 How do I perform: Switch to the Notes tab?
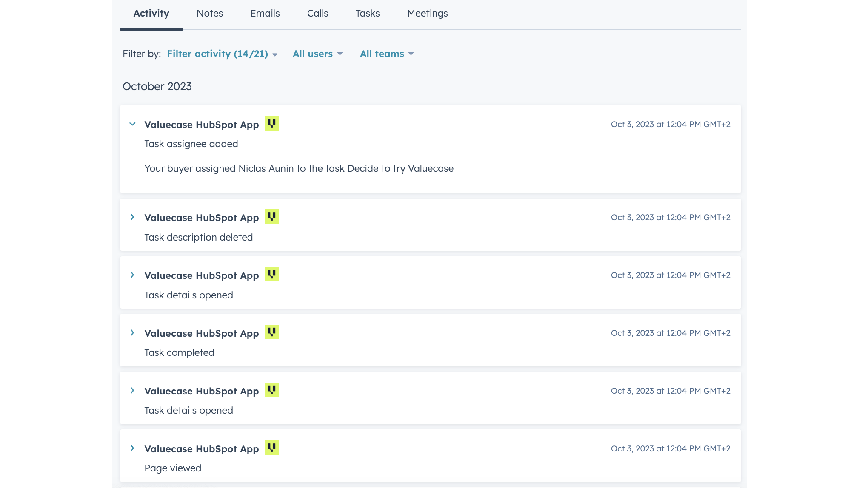pos(210,14)
